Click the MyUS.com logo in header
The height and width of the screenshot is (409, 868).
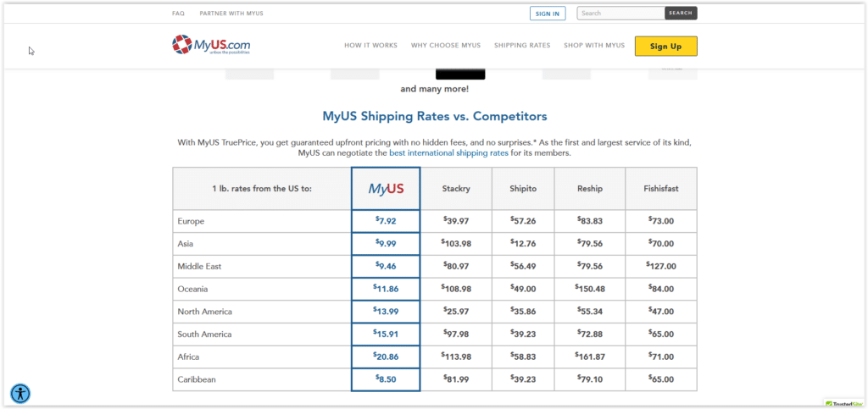coord(211,45)
